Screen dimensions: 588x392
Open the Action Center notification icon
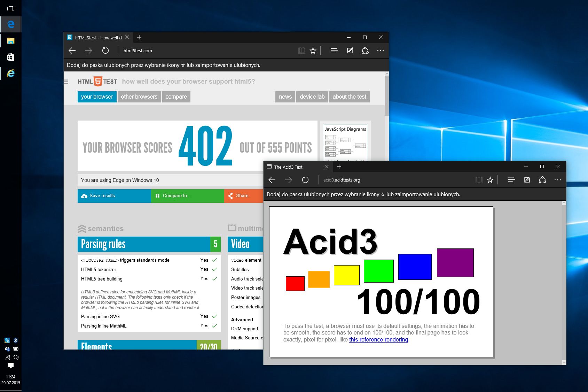click(11, 366)
